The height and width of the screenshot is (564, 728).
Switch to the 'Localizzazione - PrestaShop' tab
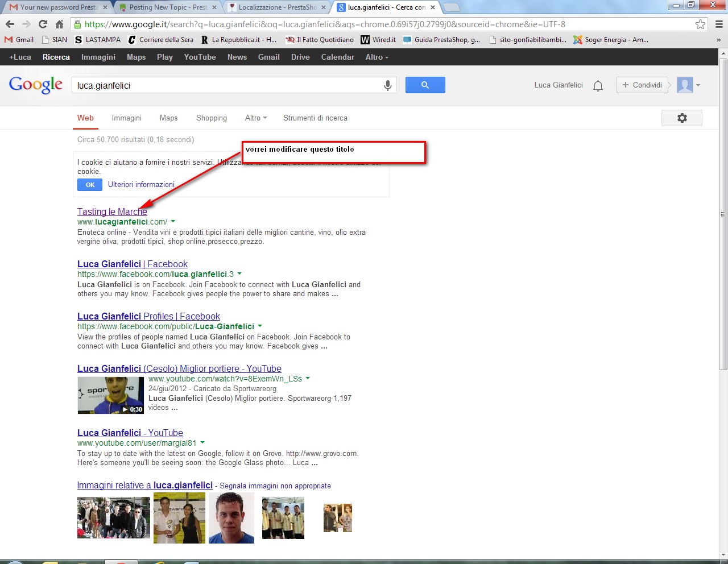coord(276,7)
